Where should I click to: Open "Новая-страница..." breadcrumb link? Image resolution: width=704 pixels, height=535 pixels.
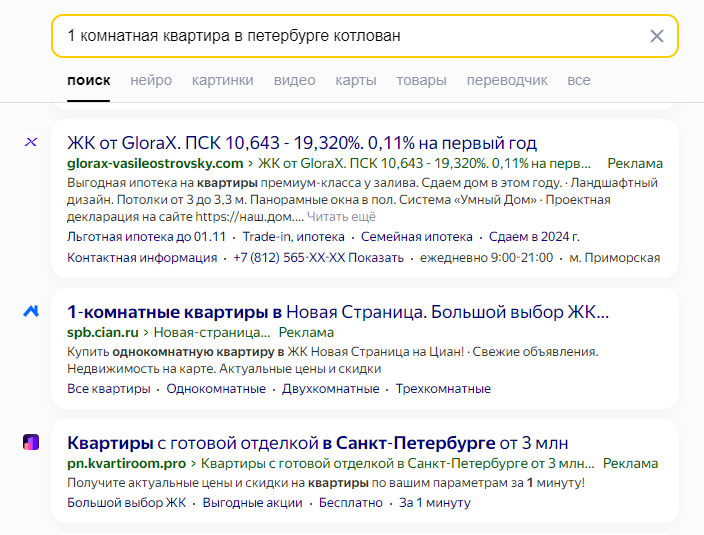click(x=212, y=333)
